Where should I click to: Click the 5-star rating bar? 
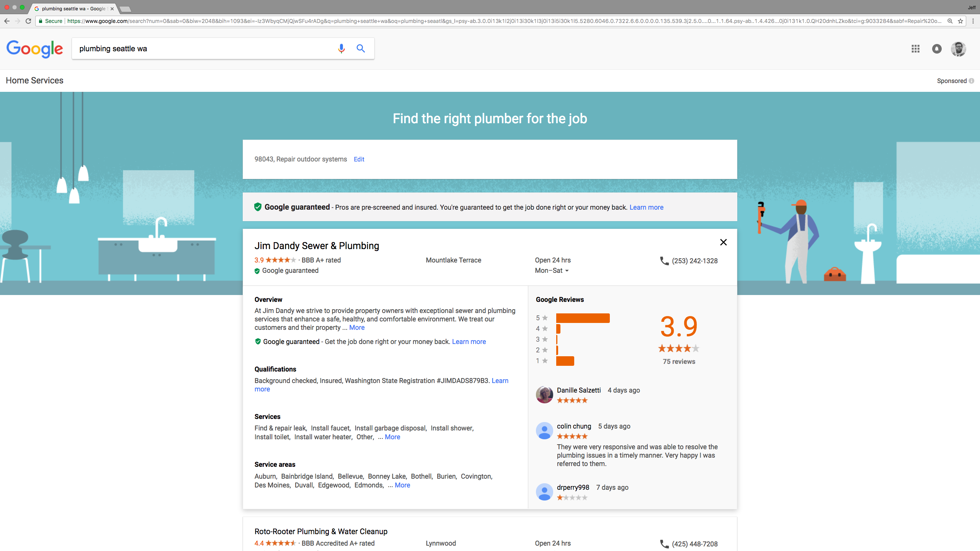pyautogui.click(x=583, y=318)
